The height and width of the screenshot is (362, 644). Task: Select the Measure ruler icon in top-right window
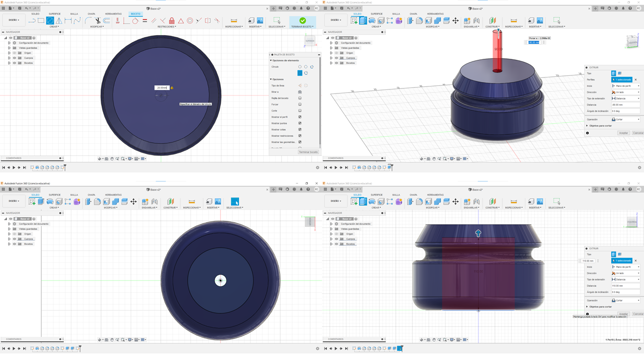click(514, 21)
